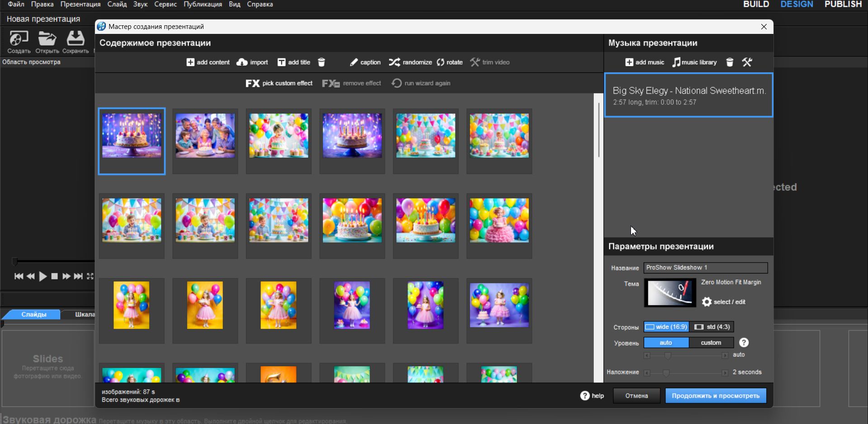Click the Название input field
868x424 pixels.
pyautogui.click(x=706, y=268)
